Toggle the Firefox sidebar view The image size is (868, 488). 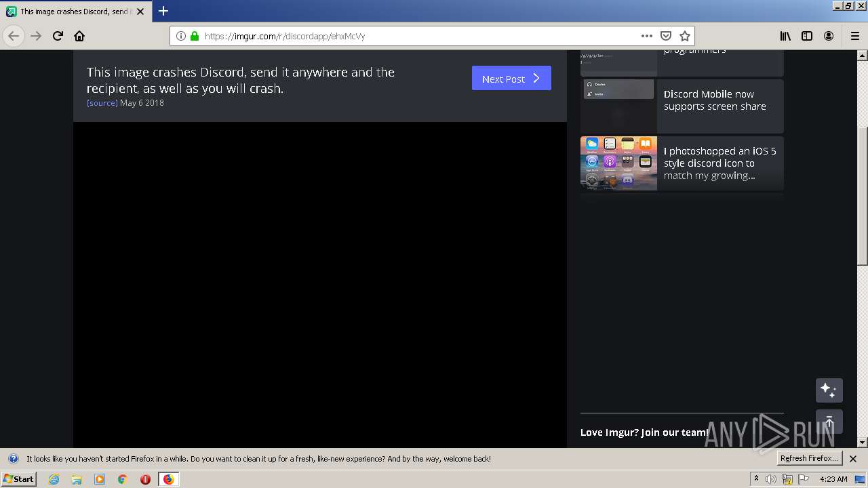point(807,36)
